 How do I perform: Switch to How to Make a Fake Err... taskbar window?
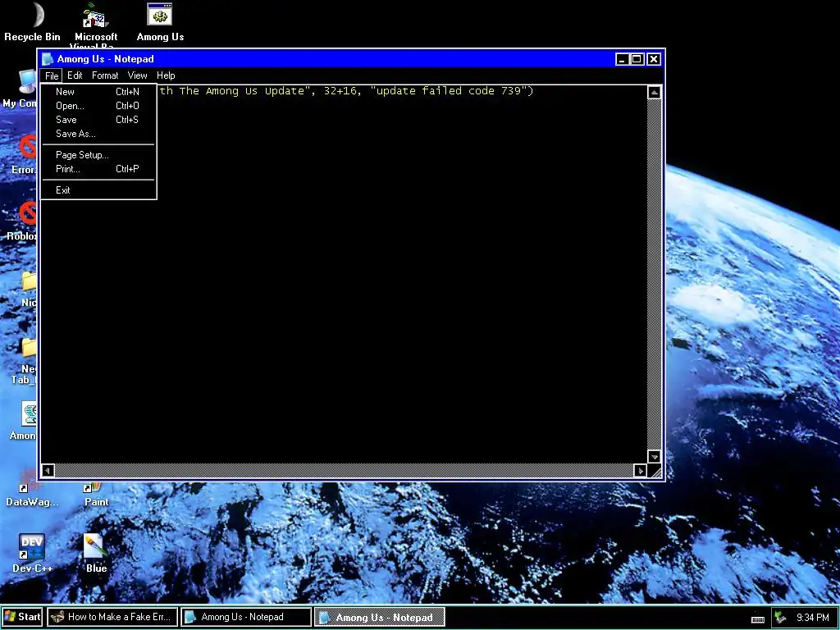[112, 617]
